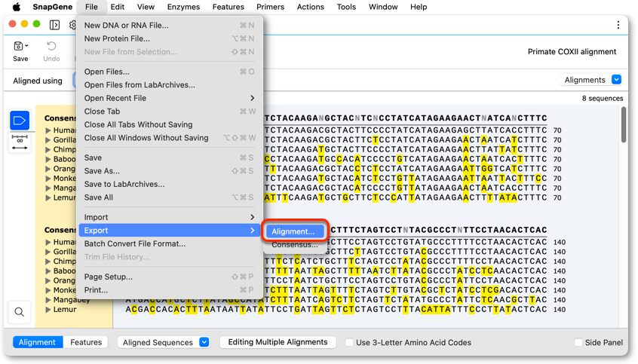Open the Features menu

[229, 7]
